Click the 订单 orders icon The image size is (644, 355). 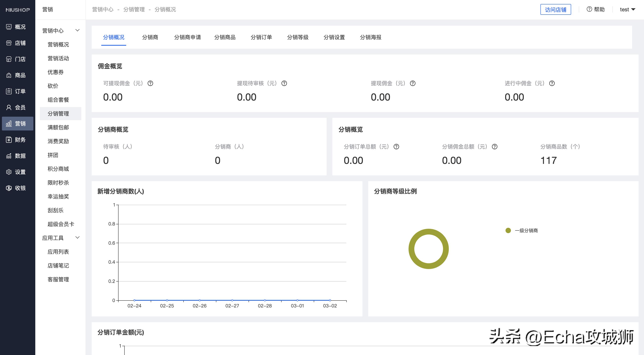[x=17, y=91]
